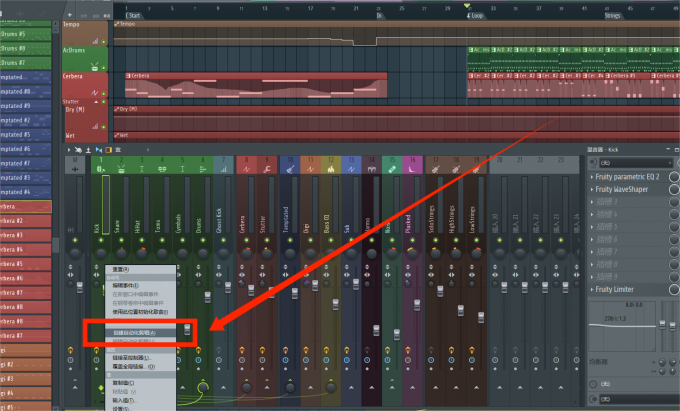Click the Stutter track icon on insert 9
Screen dimensions: 680x411
[x=267, y=169]
